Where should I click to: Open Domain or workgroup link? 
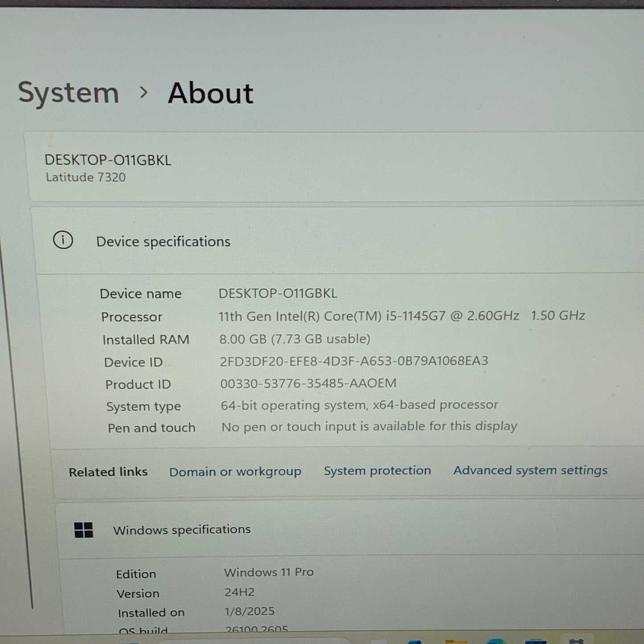coord(235,472)
